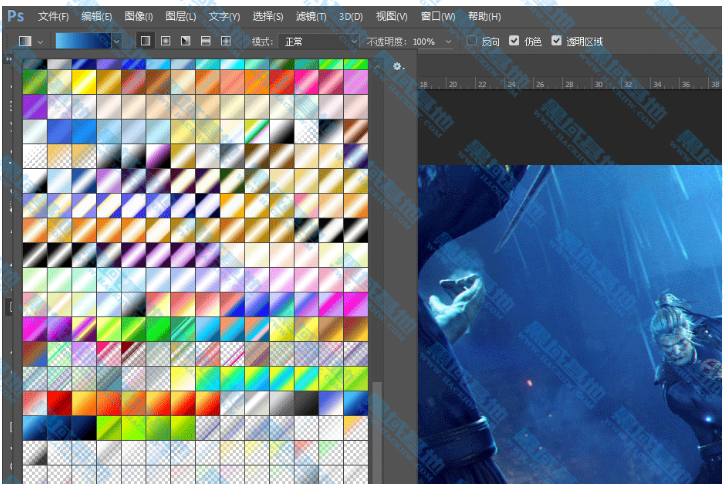
Task: Open the 帮助(H) menu
Action: pyautogui.click(x=484, y=17)
